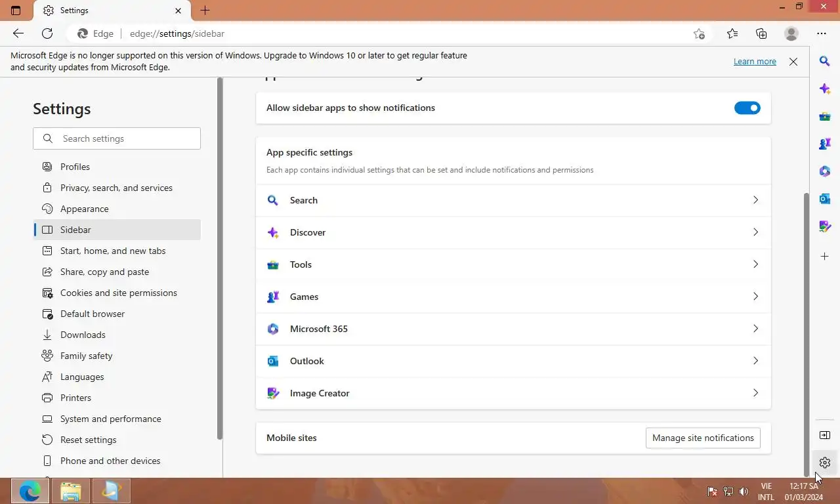Viewport: 840px width, 504px height.
Task: Open Cookies and site permissions
Action: 117,293
